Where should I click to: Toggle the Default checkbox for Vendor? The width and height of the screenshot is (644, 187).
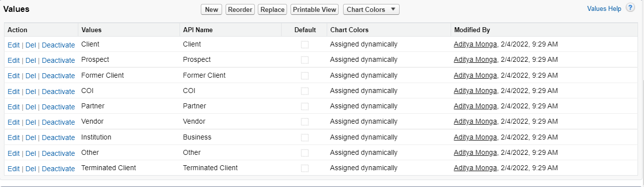coord(305,122)
